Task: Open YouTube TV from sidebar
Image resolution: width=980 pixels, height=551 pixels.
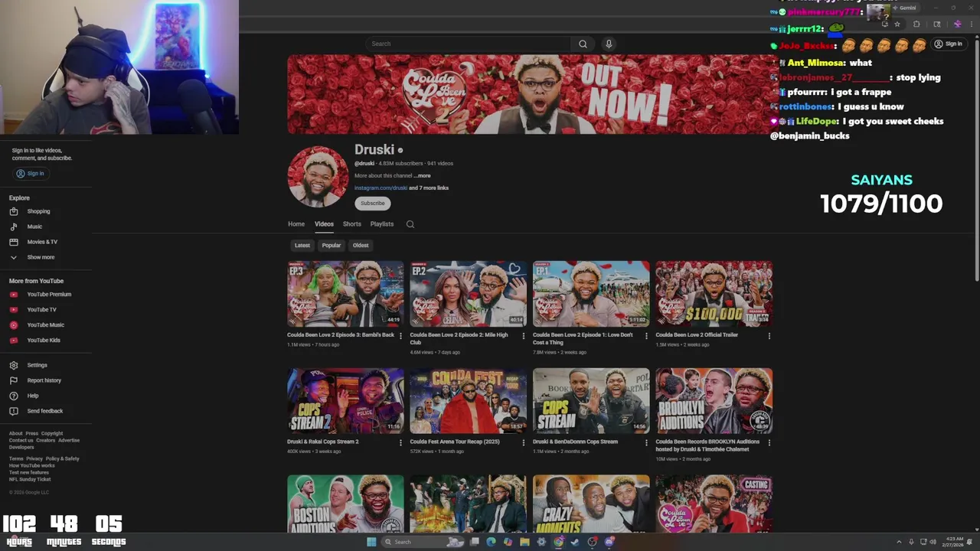Action: 41,309
